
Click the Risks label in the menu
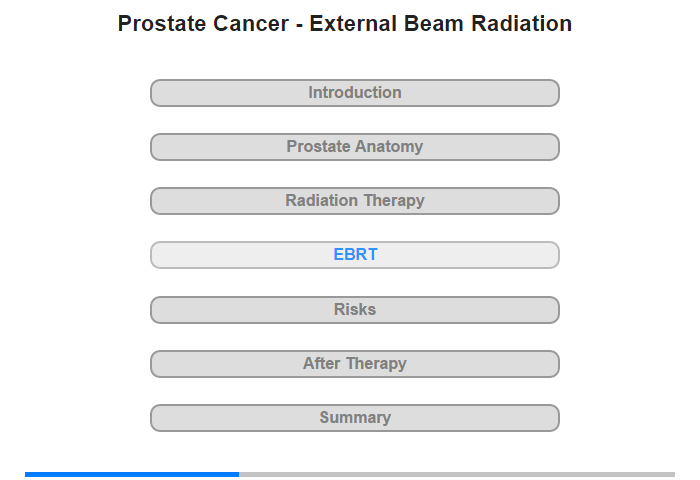tap(355, 309)
